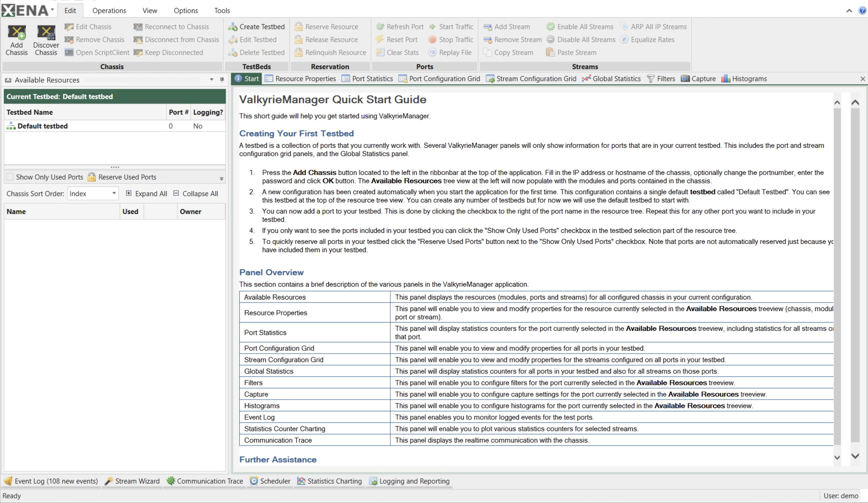Viewport: 868px width, 503px height.
Task: Click Relinquish Resource
Action: pos(330,52)
